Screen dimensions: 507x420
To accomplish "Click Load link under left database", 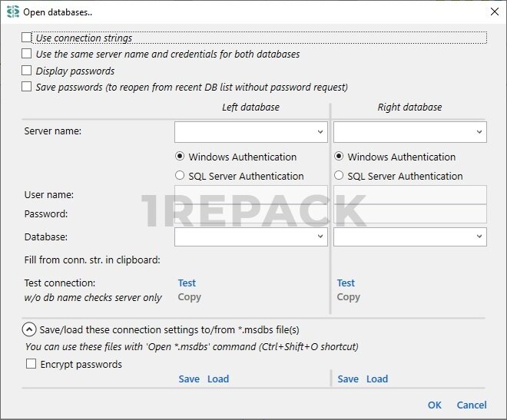I will [x=218, y=379].
